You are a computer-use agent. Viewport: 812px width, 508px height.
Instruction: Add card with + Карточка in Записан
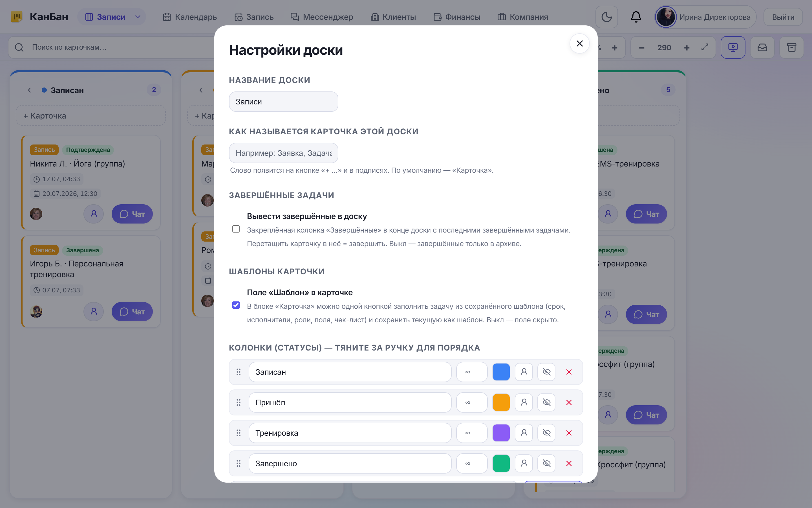pos(91,116)
